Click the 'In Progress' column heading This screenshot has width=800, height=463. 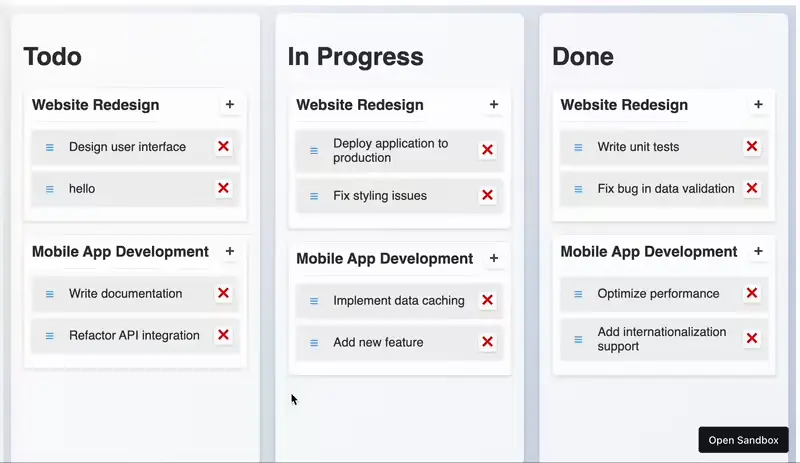[x=355, y=57]
